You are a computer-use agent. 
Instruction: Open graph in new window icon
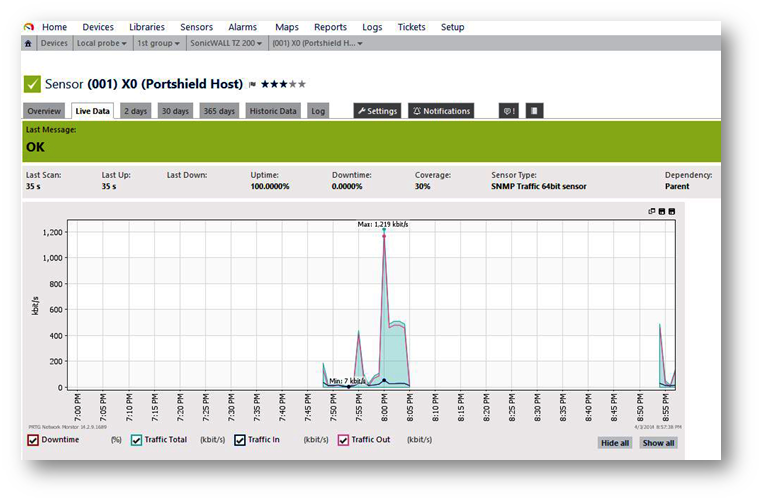[652, 211]
